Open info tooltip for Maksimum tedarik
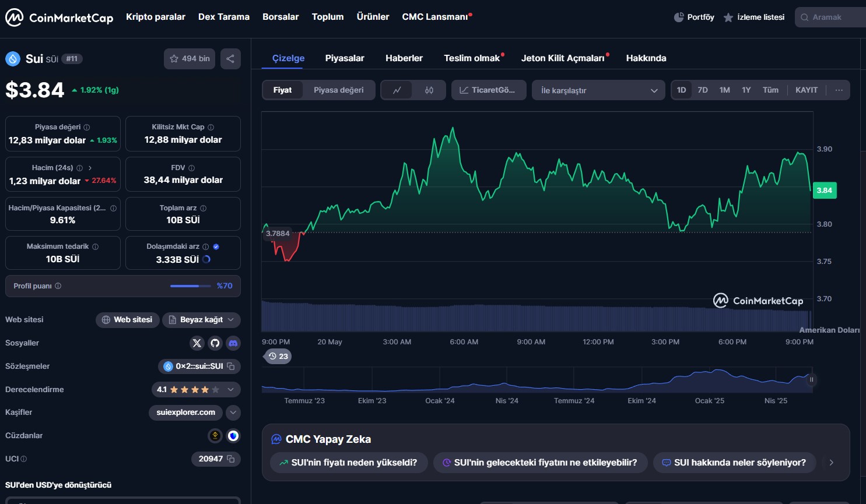 pyautogui.click(x=96, y=246)
